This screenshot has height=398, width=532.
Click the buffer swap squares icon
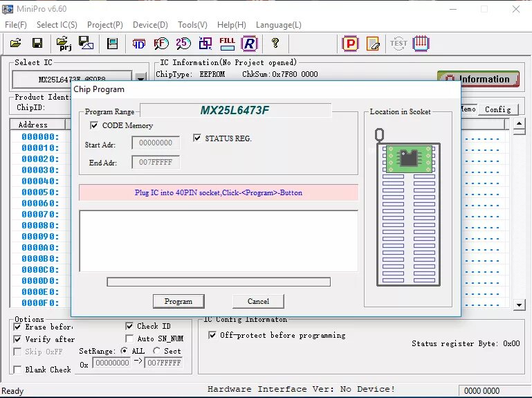click(205, 44)
